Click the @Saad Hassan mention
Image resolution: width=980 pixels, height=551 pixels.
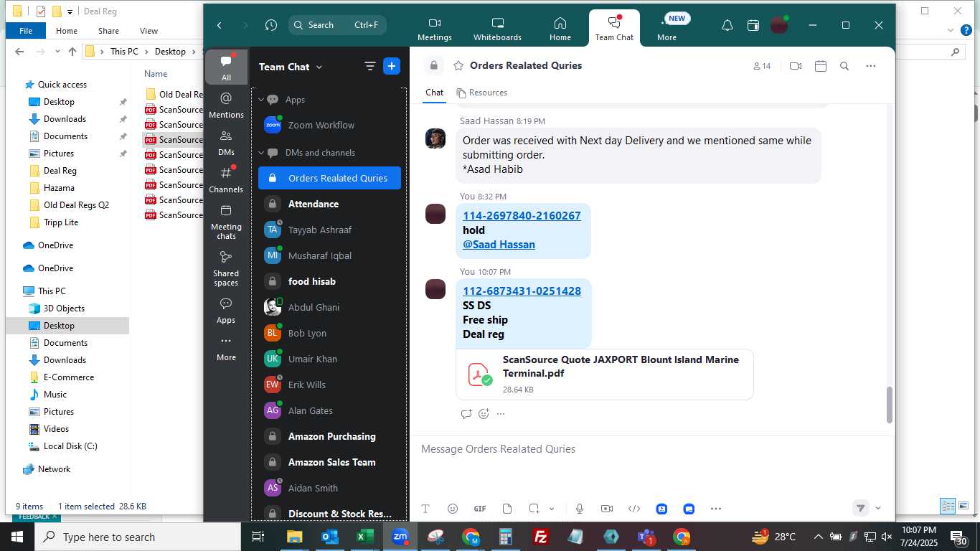pos(499,244)
